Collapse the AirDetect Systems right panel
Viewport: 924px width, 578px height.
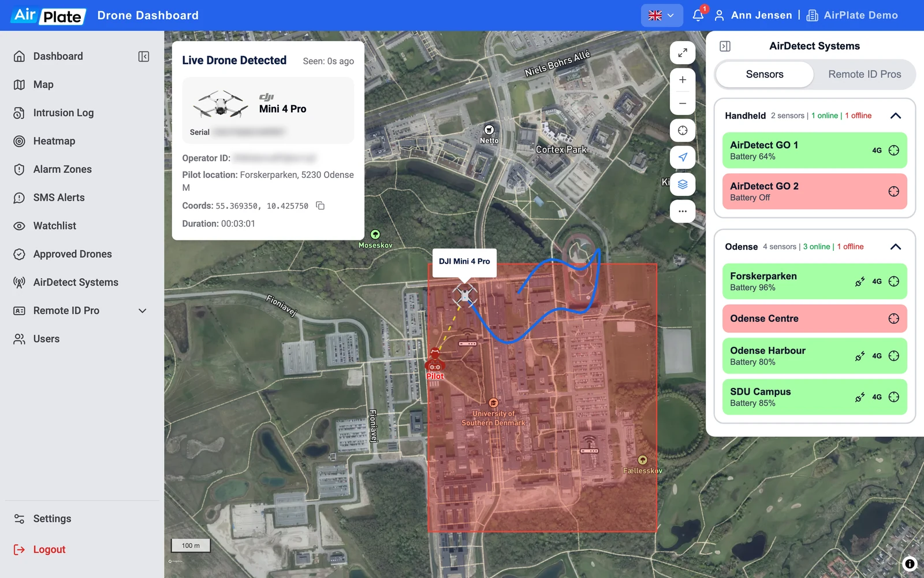coord(725,46)
